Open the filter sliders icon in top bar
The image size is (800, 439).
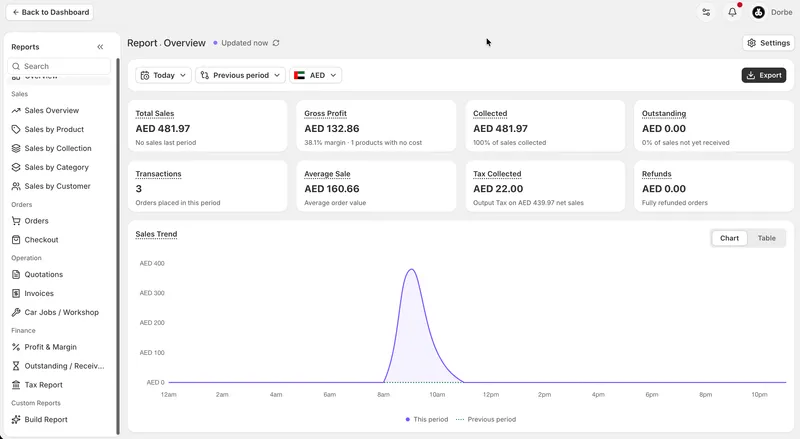pos(706,12)
